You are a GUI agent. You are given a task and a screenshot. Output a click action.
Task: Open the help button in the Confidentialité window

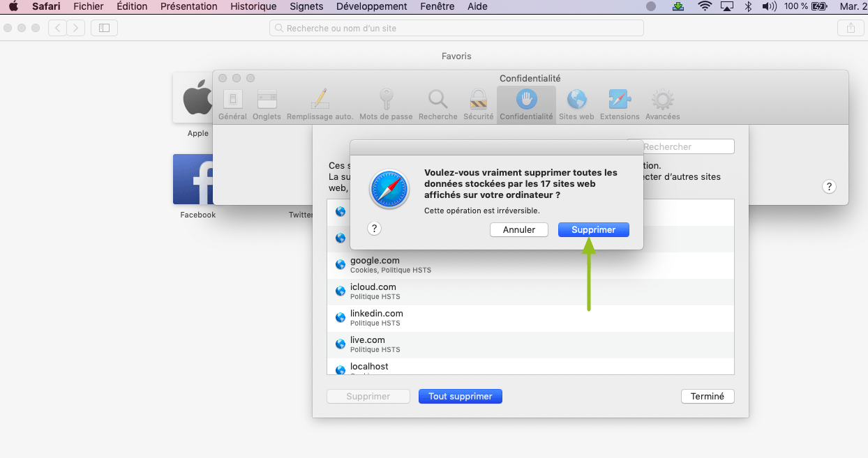828,187
